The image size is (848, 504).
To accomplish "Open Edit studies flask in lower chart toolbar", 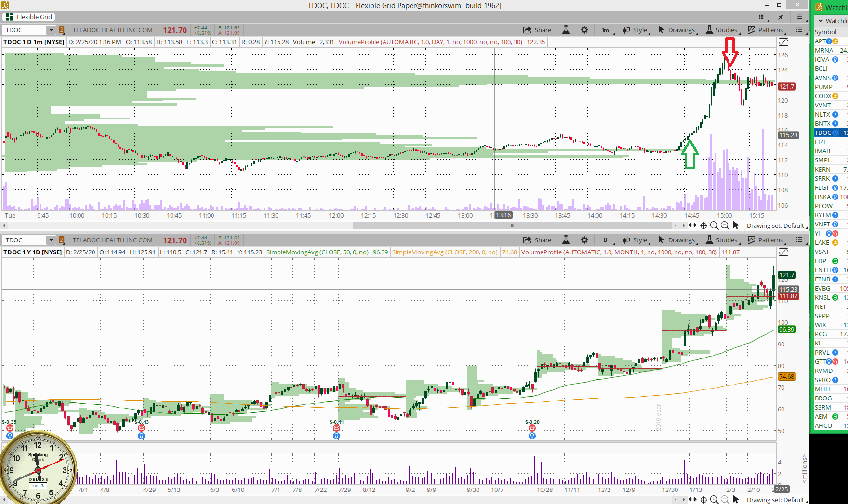I will pyautogui.click(x=566, y=240).
